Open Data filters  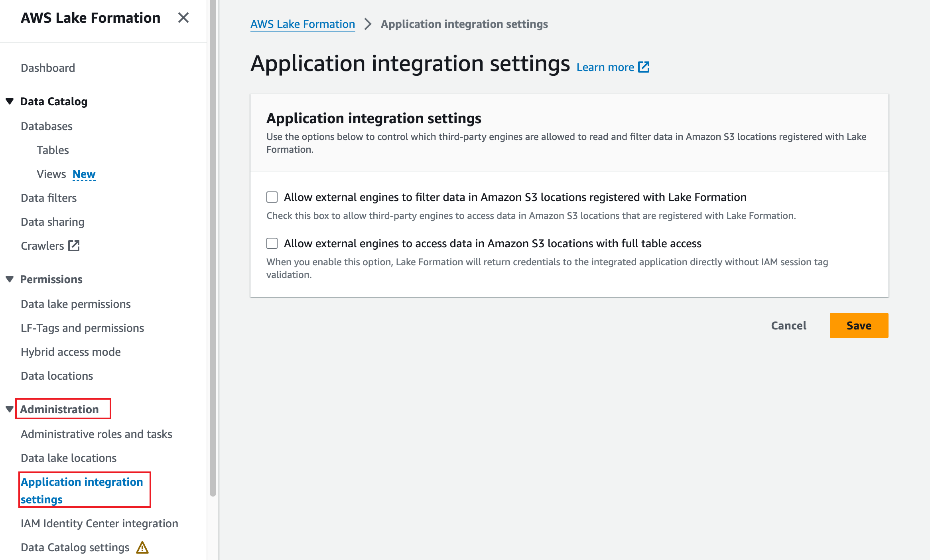point(49,198)
